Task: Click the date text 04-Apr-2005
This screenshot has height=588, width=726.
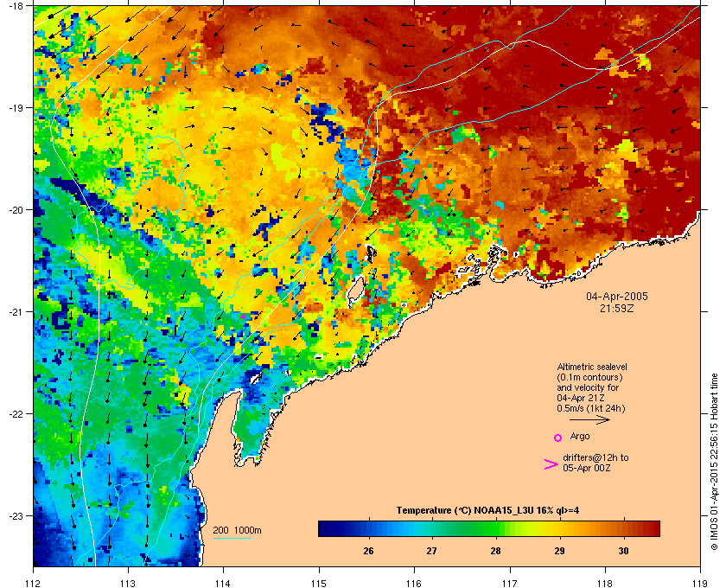Action: point(617,296)
